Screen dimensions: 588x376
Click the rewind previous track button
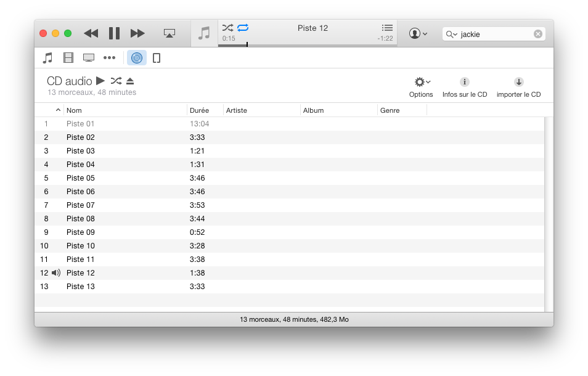[x=91, y=33]
